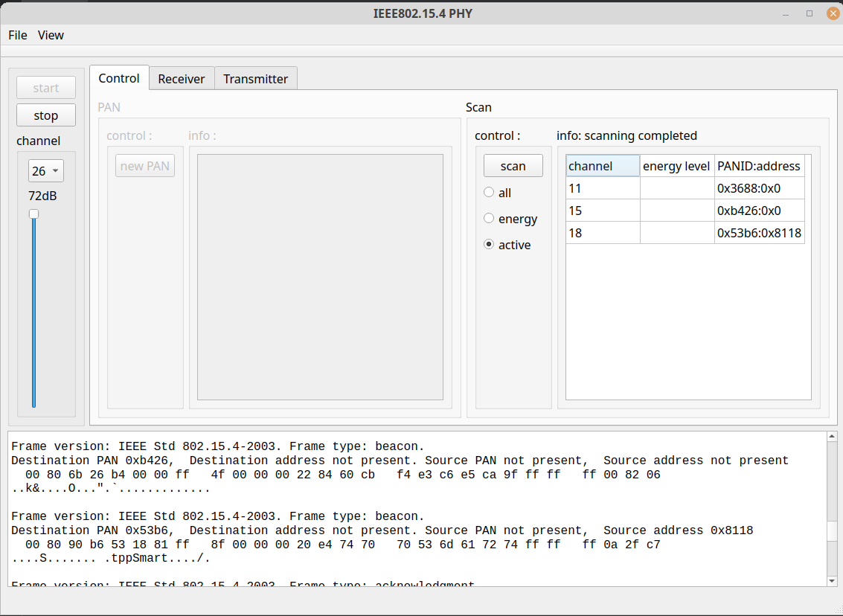Click the disabled new PAN button
The width and height of the screenshot is (843, 616).
coord(144,165)
